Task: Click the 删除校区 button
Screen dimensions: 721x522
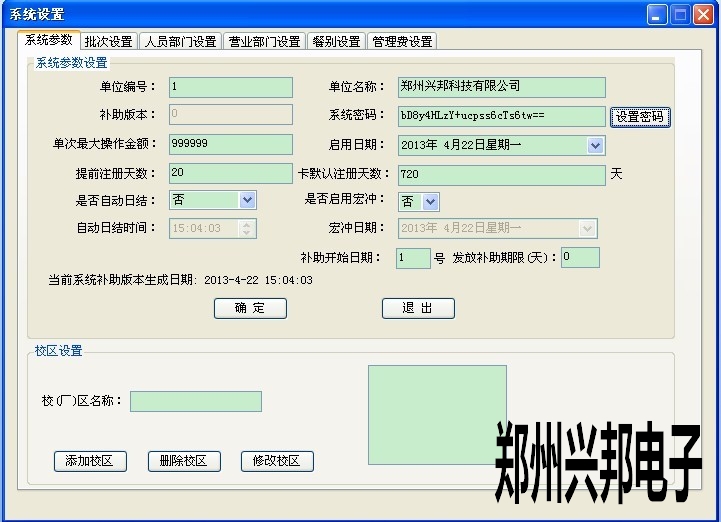Action: (184, 461)
